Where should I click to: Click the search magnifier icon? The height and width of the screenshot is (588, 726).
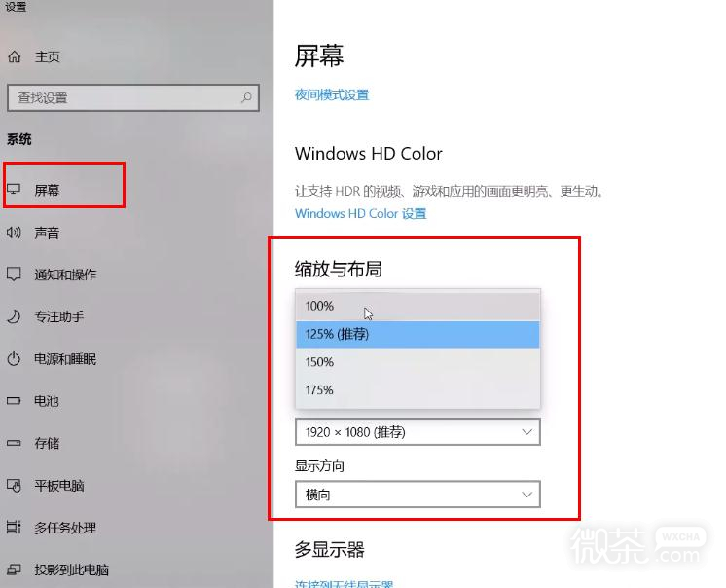246,97
